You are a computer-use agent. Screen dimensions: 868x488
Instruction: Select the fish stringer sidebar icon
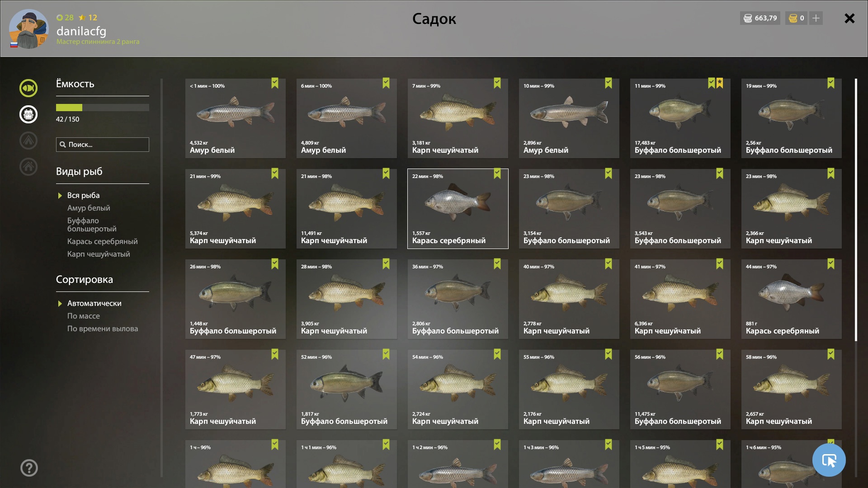(28, 114)
